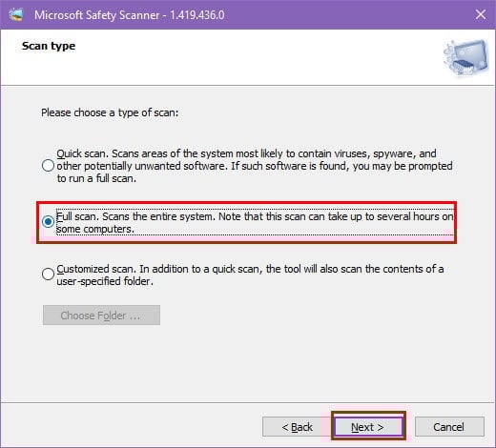Cancel the scanner wizard
This screenshot has height=448, width=496.
pyautogui.click(x=449, y=427)
